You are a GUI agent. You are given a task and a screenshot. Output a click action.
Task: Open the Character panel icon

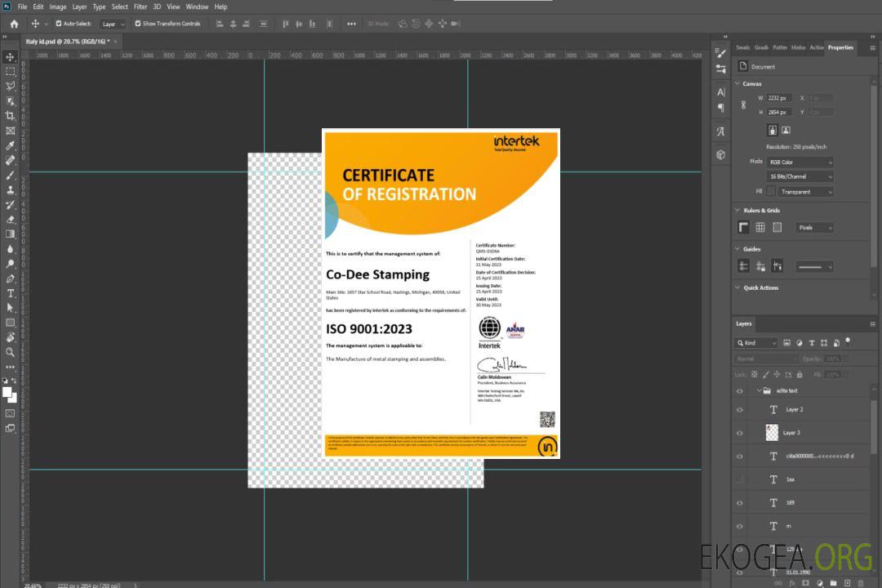pyautogui.click(x=720, y=92)
